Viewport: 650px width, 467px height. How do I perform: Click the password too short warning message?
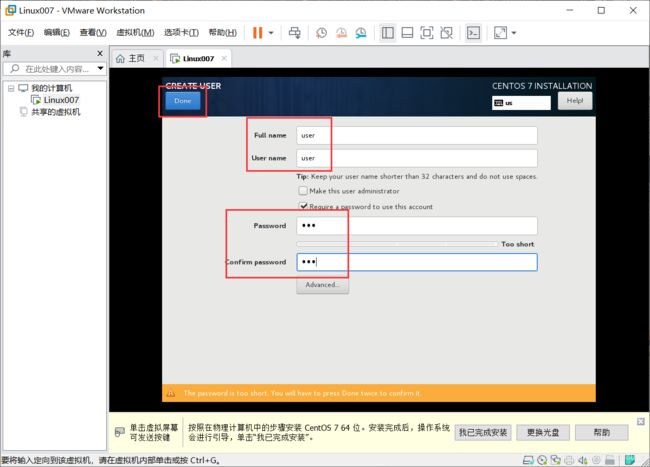point(302,393)
